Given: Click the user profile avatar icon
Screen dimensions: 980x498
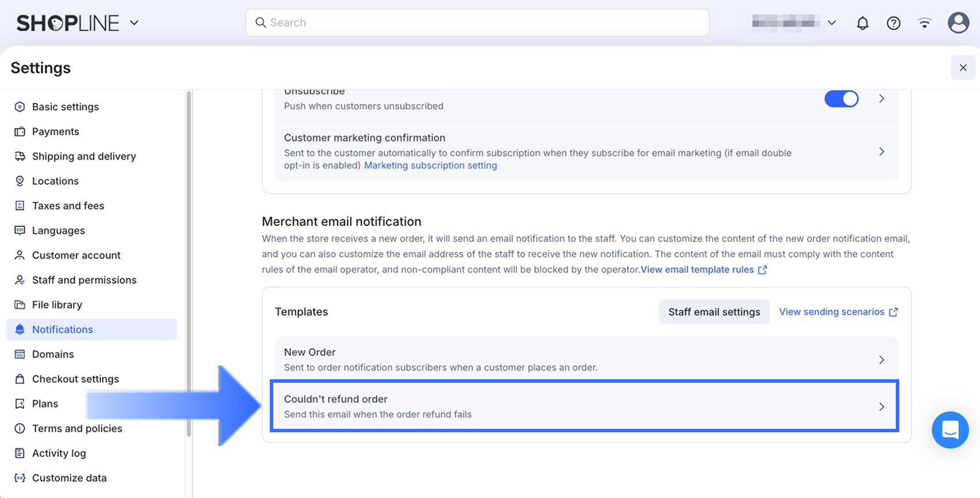Looking at the screenshot, I should tap(958, 23).
